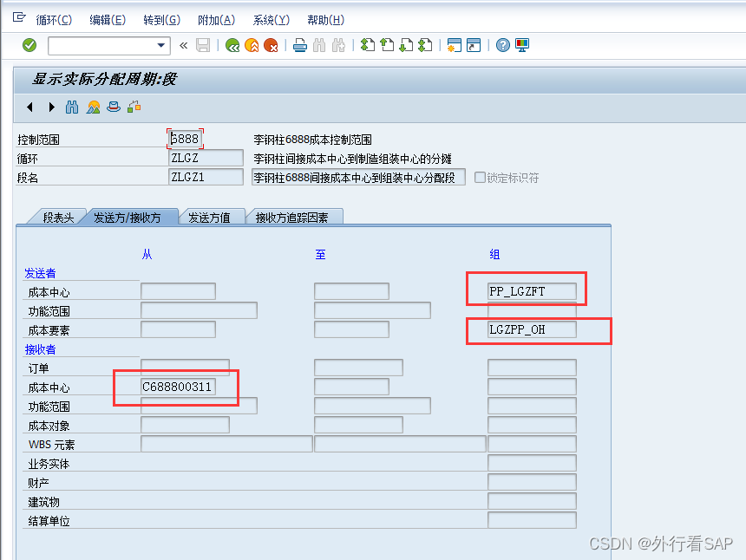Screen dimensions: 746x560
Task: Click the segment description text field
Action: point(358,178)
